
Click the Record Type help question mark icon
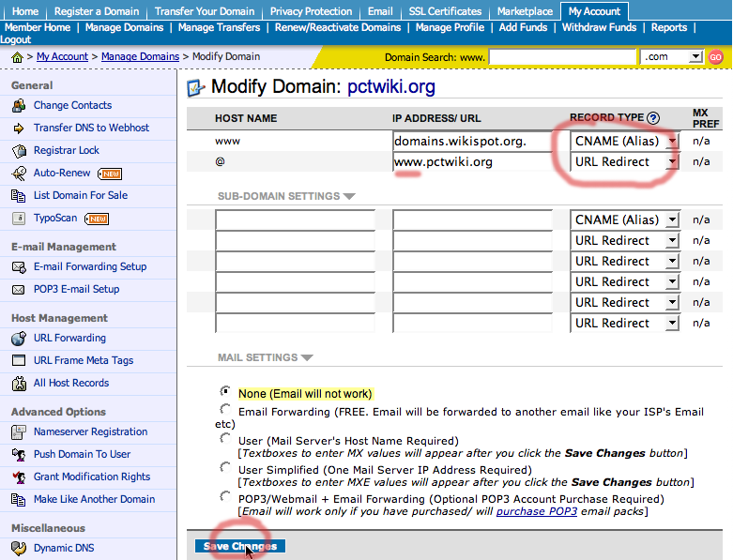[x=653, y=118]
